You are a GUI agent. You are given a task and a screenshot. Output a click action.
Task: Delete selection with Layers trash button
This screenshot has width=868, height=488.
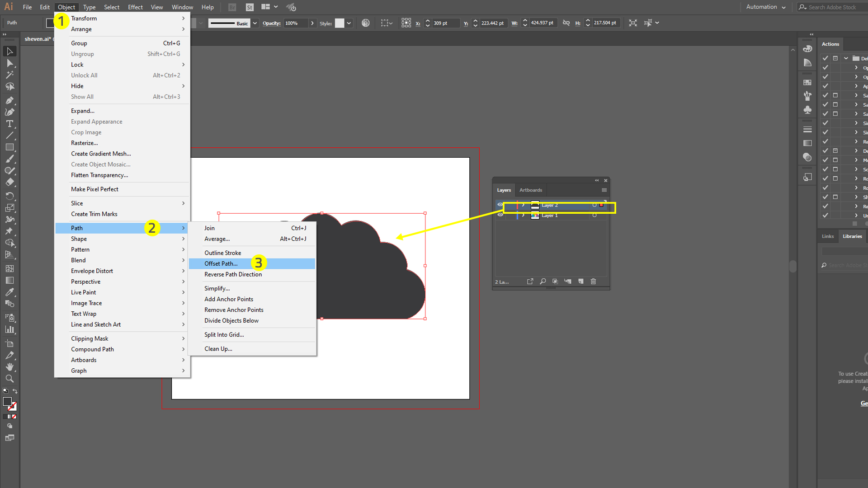click(594, 282)
